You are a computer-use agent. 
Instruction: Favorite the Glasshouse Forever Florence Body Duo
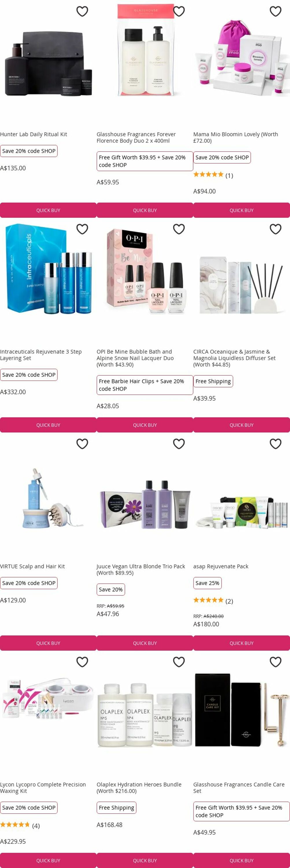[x=179, y=11]
